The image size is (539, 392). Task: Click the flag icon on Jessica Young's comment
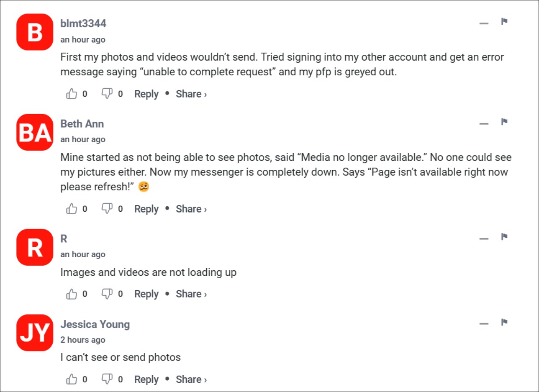[x=504, y=323]
